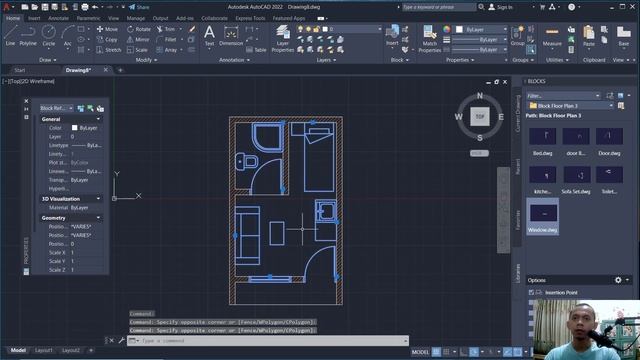Select the Fillet tool
The width and height of the screenshot is (640, 360).
(167, 40)
